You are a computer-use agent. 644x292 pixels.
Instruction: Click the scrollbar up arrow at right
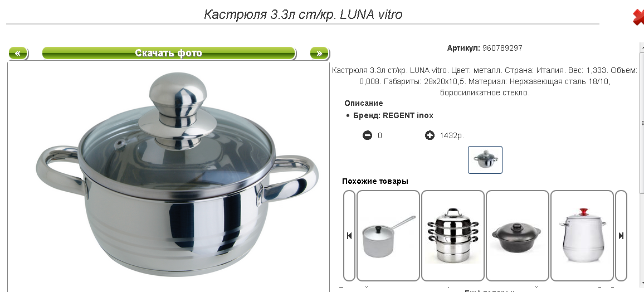pyautogui.click(x=642, y=47)
